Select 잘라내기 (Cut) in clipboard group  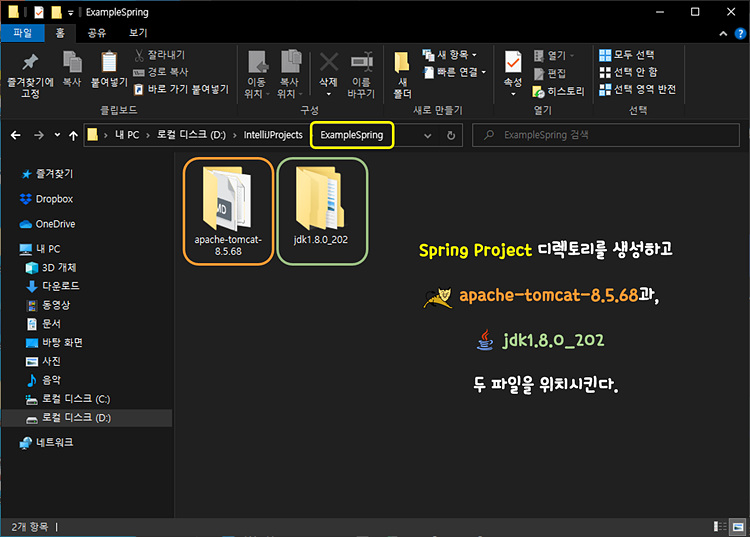pos(160,55)
